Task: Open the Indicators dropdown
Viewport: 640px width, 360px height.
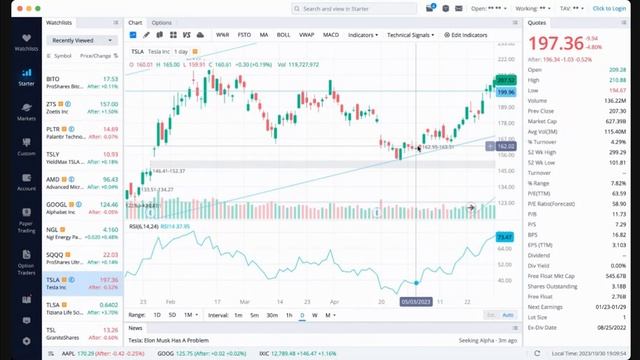Action: [363, 35]
